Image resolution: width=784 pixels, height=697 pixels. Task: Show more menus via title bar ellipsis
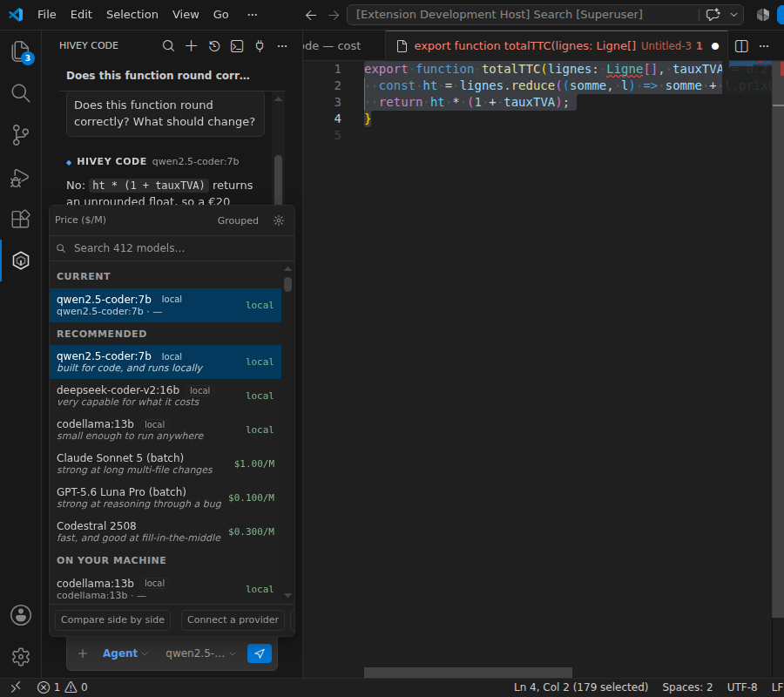(x=253, y=15)
